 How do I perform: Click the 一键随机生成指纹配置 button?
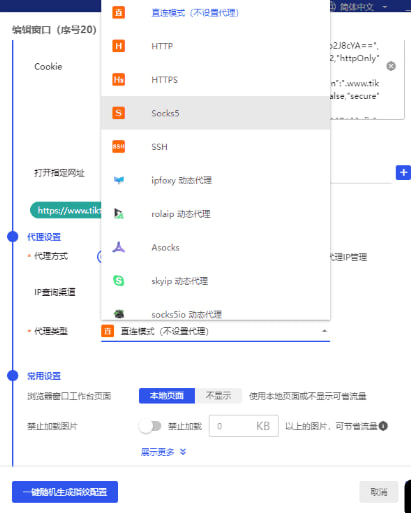click(65, 492)
